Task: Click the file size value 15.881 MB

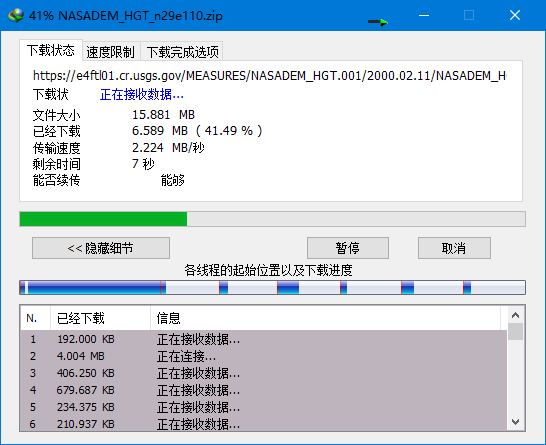Action: 163,115
